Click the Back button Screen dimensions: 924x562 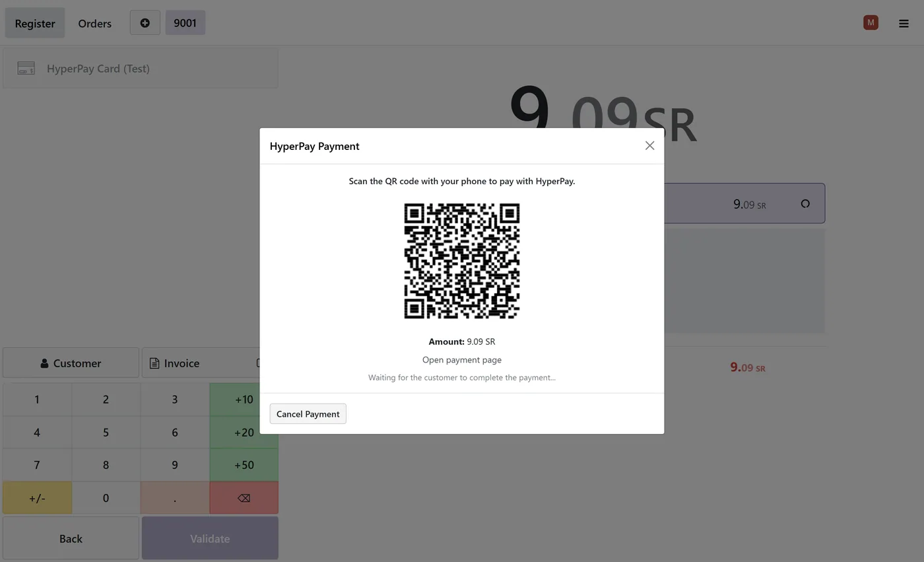[71, 538]
